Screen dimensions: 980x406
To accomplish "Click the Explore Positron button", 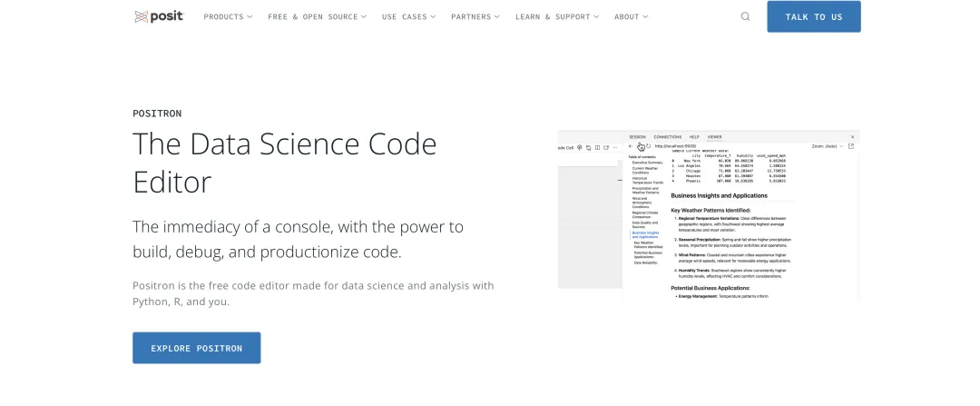I will 196,348.
